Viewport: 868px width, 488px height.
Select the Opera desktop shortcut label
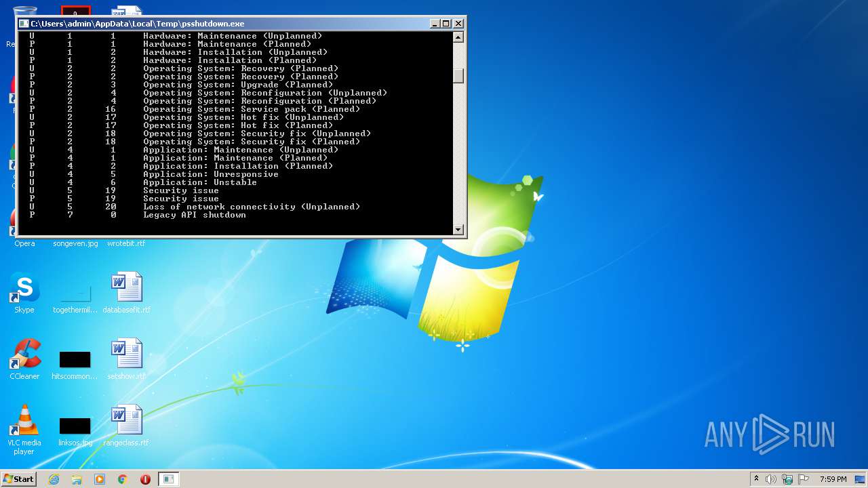(24, 243)
